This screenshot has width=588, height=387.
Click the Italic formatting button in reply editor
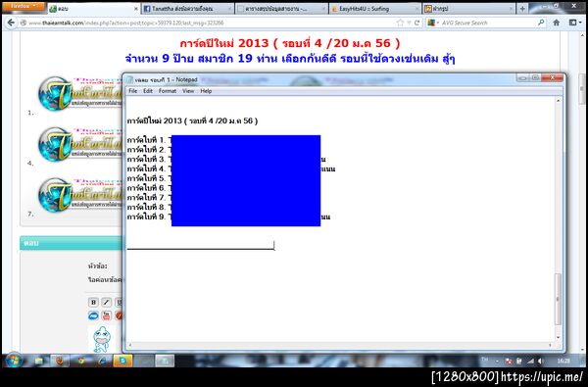[107, 302]
